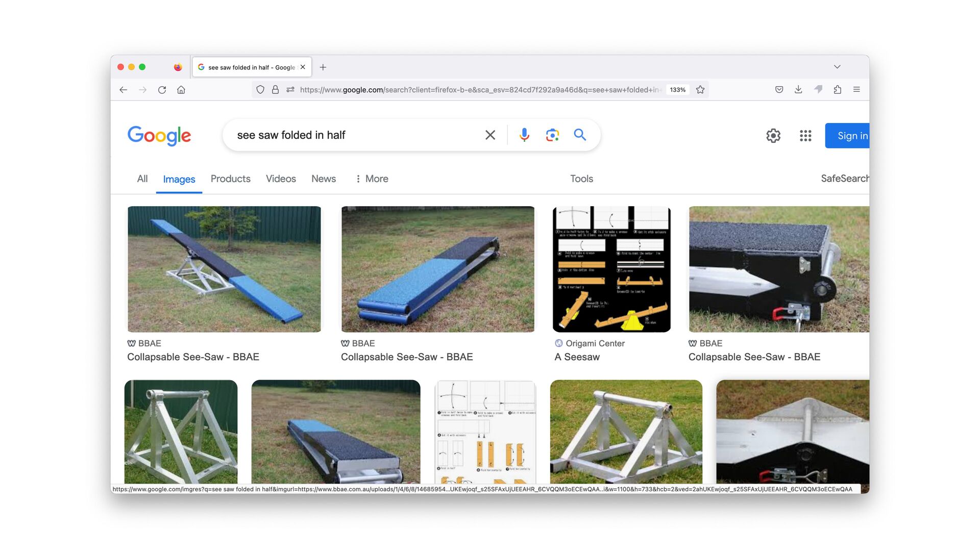Open Google quick settings gear
The height and width of the screenshot is (551, 980).
pyautogui.click(x=773, y=136)
